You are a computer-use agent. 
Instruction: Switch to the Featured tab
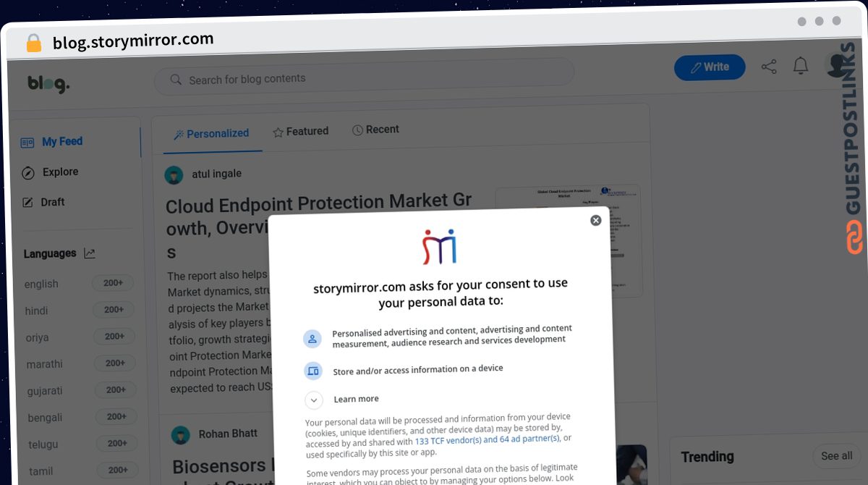(x=300, y=132)
